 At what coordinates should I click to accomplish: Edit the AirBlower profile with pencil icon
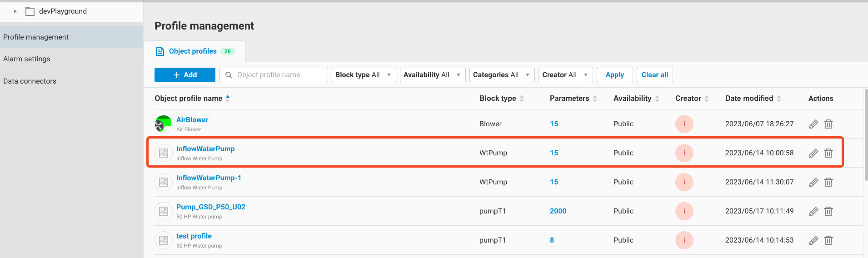coord(813,124)
